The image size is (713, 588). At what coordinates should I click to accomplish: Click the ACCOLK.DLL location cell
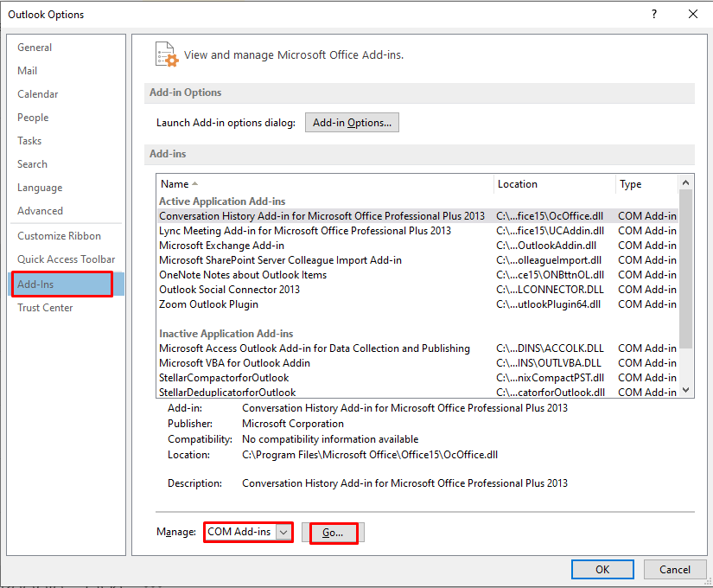point(550,348)
